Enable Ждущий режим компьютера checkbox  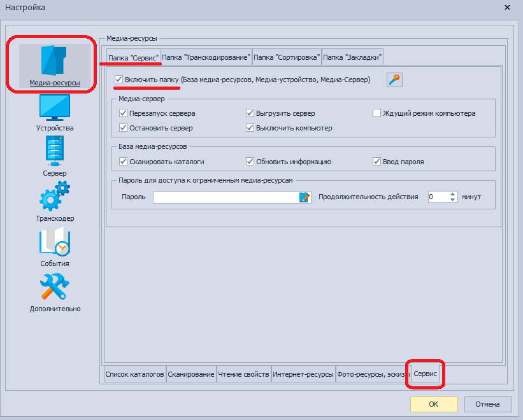point(377,113)
